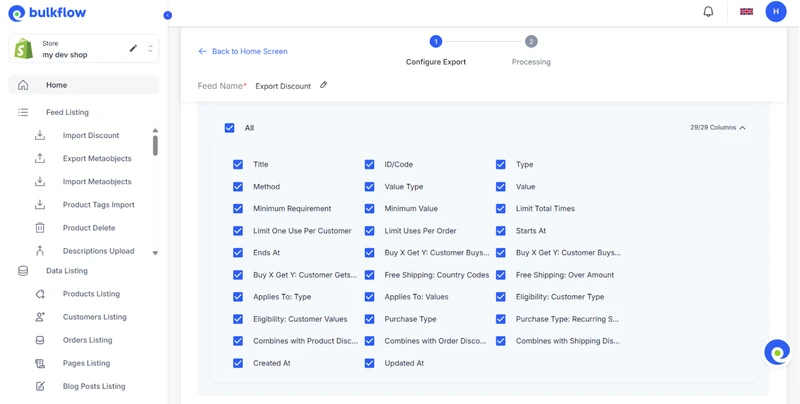Uncheck the Created At checkbox

click(x=238, y=363)
